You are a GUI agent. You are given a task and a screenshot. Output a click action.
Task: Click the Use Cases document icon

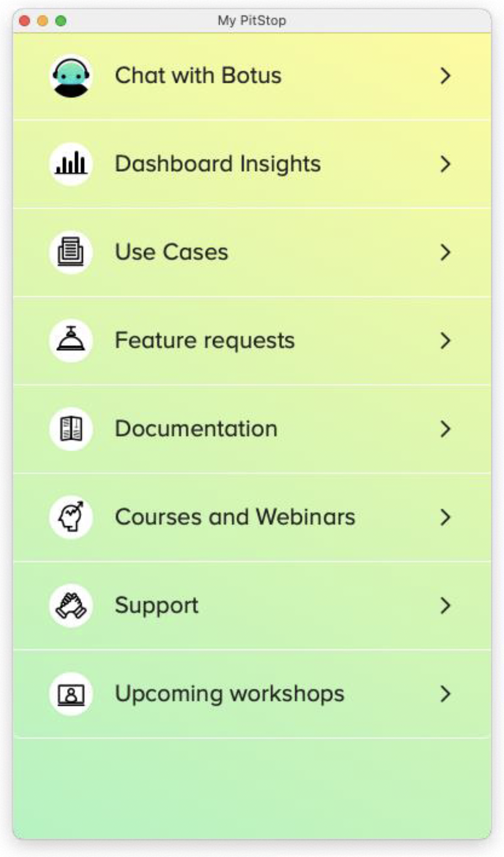pos(71,252)
